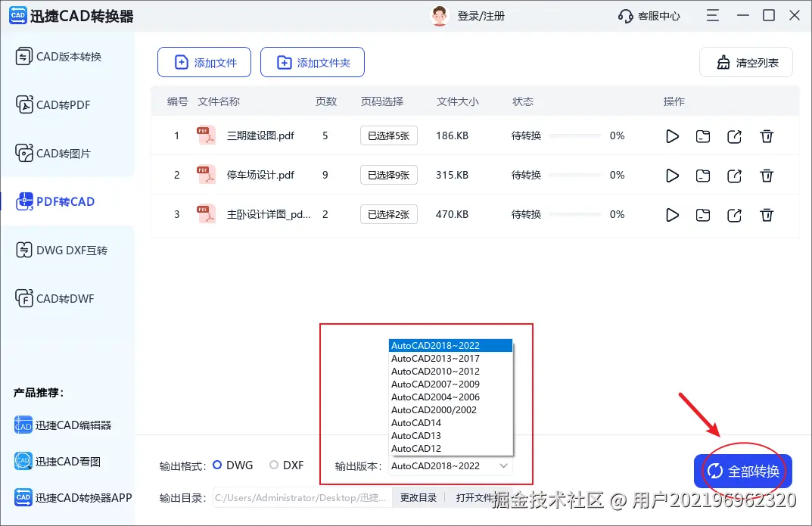This screenshot has width=812, height=526.
Task: Click progress bar of 主卧设计详图 row
Action: coord(575,214)
